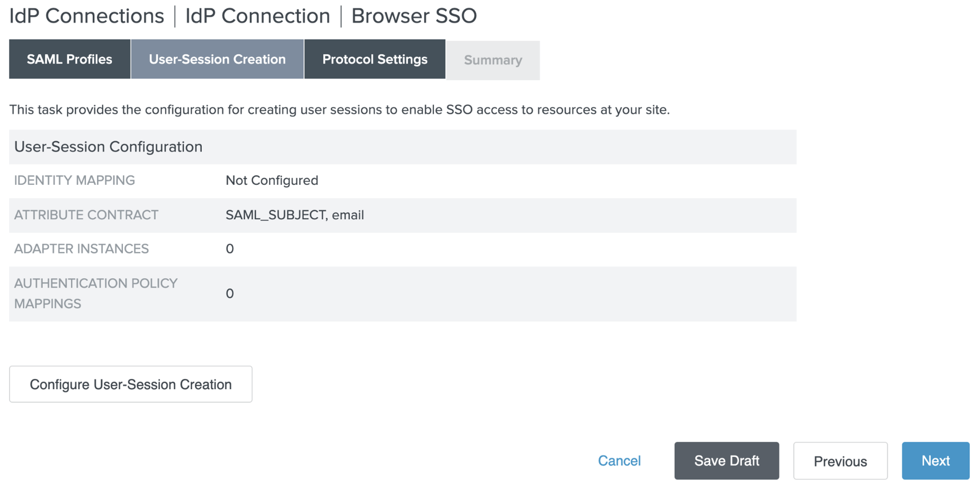Screen dimensions: 980x484
Task: Click the IdP Connection breadcrumb segment
Action: [257, 16]
